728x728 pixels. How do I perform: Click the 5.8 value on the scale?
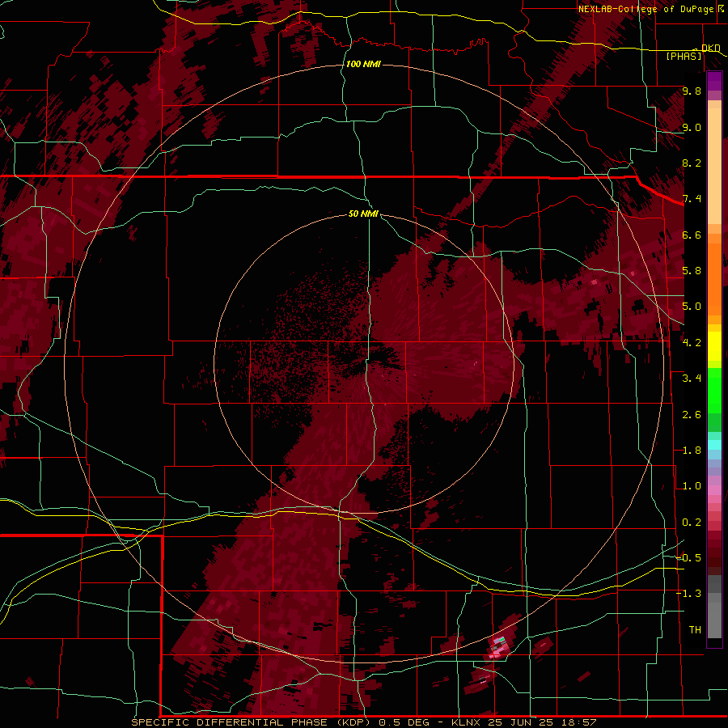(x=692, y=271)
